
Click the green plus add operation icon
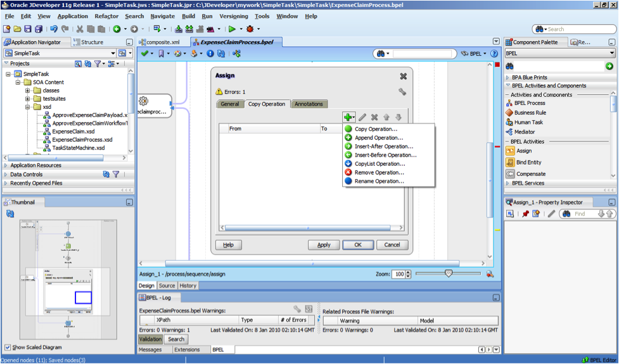coord(348,117)
